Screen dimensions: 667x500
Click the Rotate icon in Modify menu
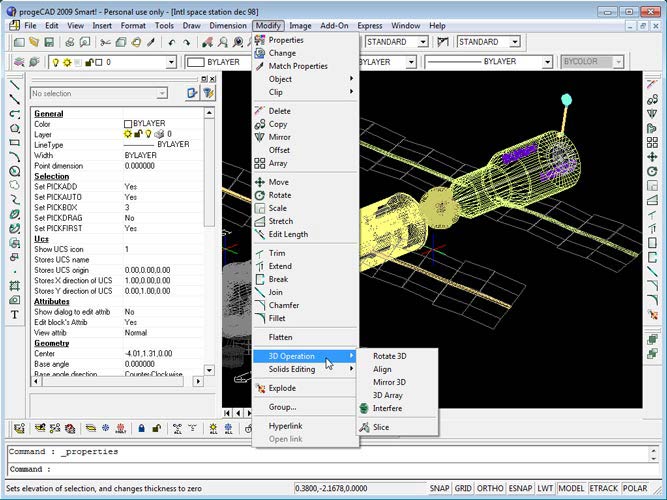[x=259, y=195]
